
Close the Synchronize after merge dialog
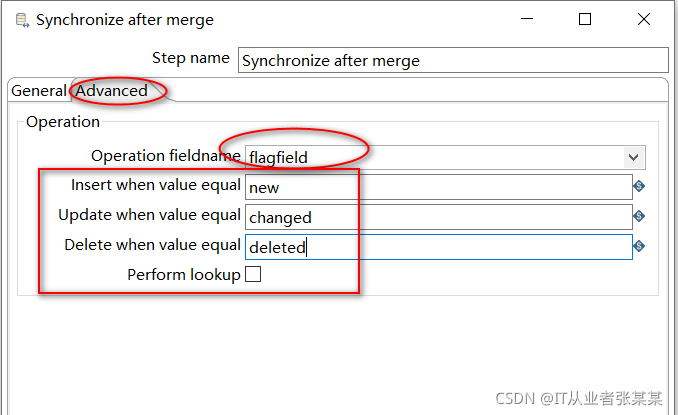(x=639, y=19)
